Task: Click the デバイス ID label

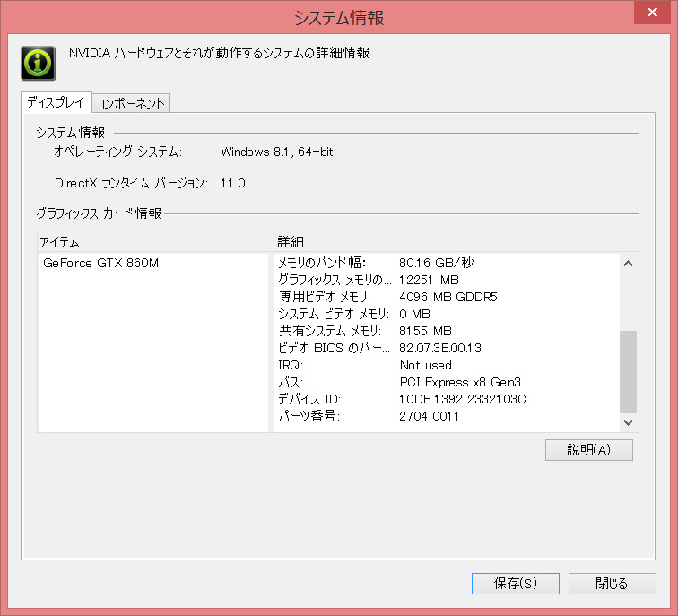Action: tap(309, 399)
